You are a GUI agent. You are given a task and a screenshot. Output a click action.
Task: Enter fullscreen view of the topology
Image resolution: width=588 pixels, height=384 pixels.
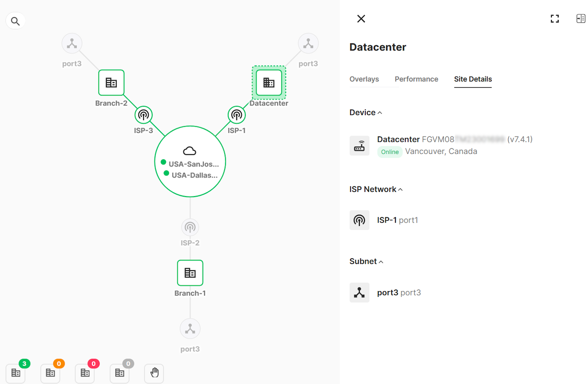click(x=554, y=18)
